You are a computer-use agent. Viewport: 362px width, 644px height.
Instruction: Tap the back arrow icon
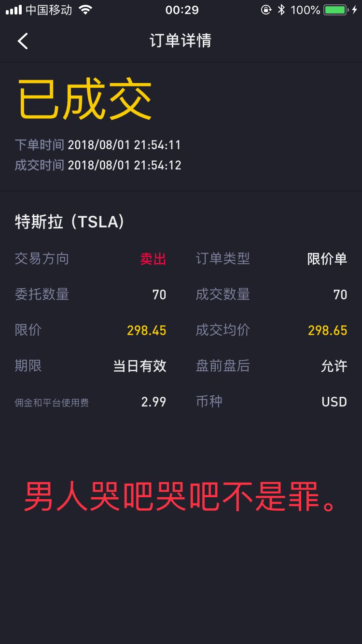[x=23, y=41]
